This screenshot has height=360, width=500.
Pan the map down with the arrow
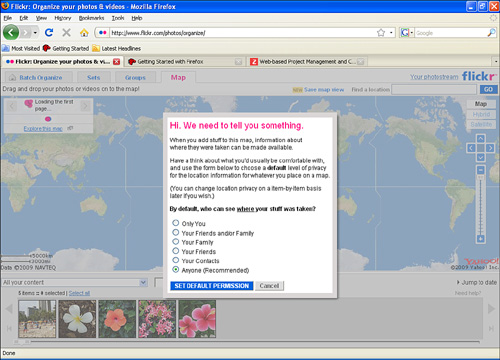pyautogui.click(x=481, y=157)
